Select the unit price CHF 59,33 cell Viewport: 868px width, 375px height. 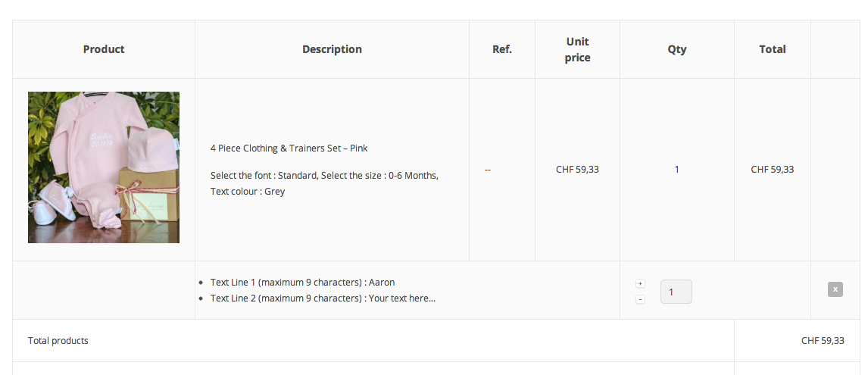(577, 170)
